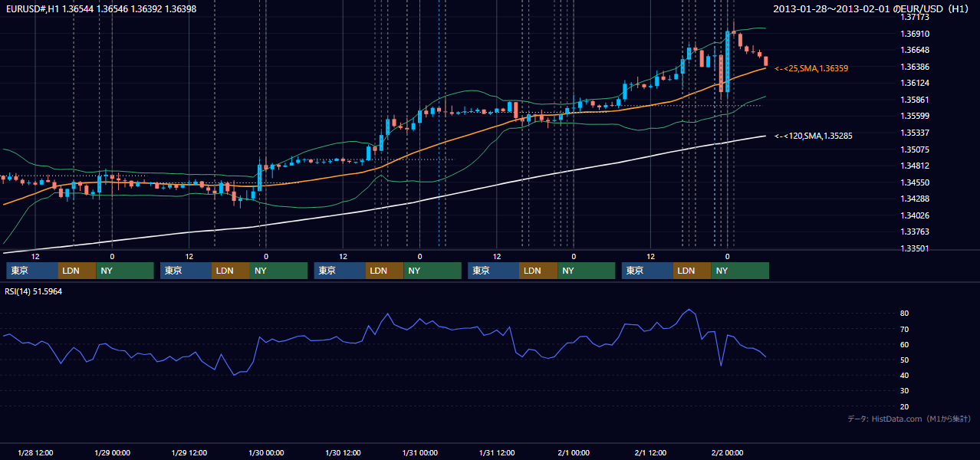Select price level 1.36648 on axis
This screenshot has width=980, height=460.
916,50
